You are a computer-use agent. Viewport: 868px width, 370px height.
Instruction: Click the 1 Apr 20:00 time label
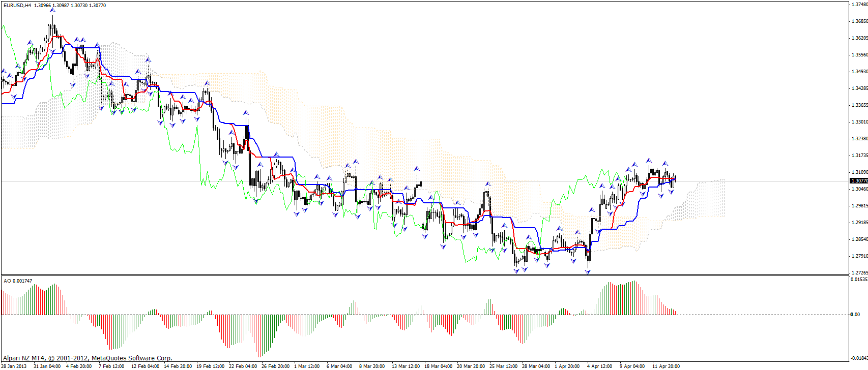567,366
